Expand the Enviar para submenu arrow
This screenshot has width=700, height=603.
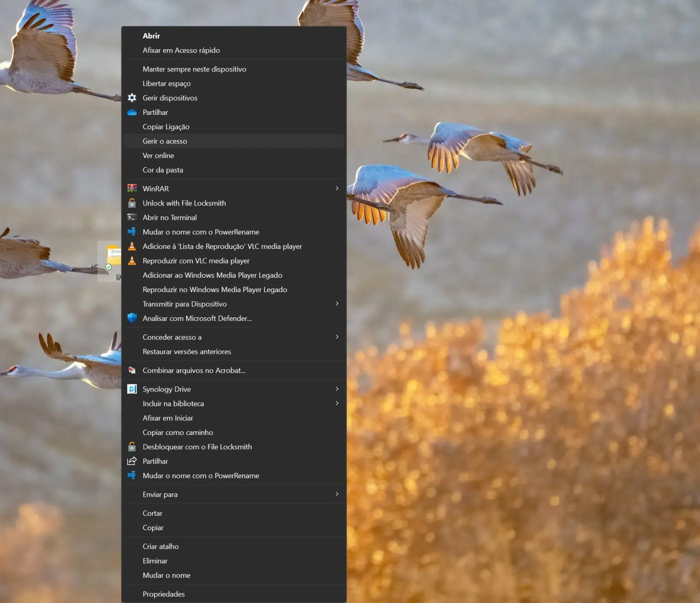(337, 494)
